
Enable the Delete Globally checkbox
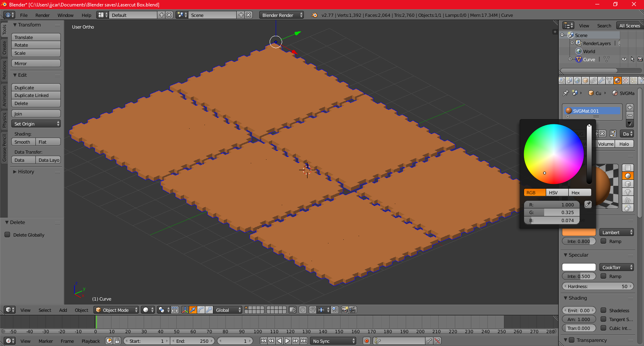(x=7, y=235)
